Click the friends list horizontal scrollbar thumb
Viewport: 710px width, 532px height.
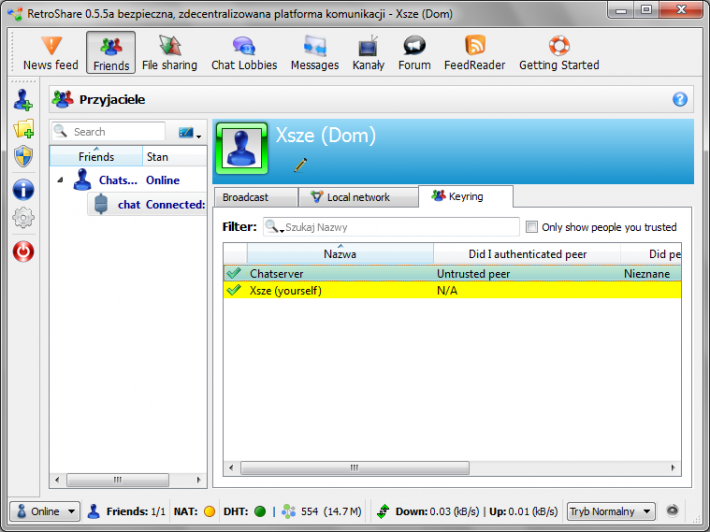(118, 479)
